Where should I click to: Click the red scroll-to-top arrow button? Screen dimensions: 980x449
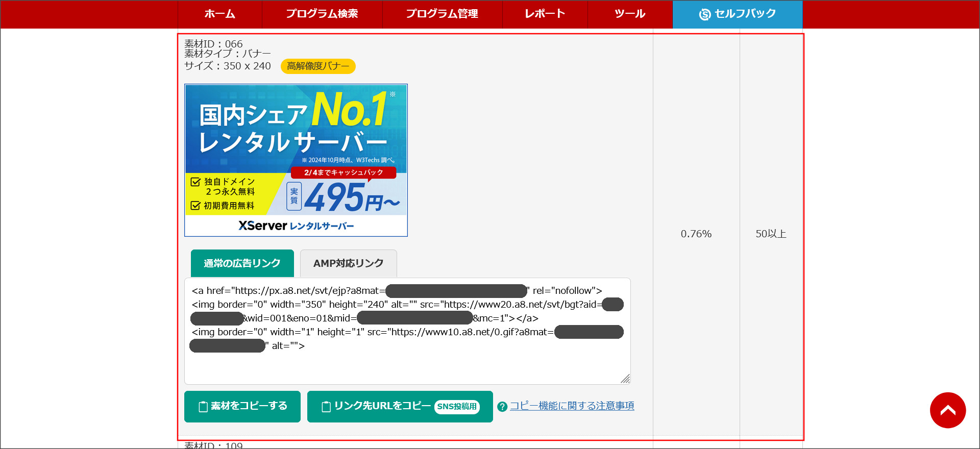pos(948,410)
